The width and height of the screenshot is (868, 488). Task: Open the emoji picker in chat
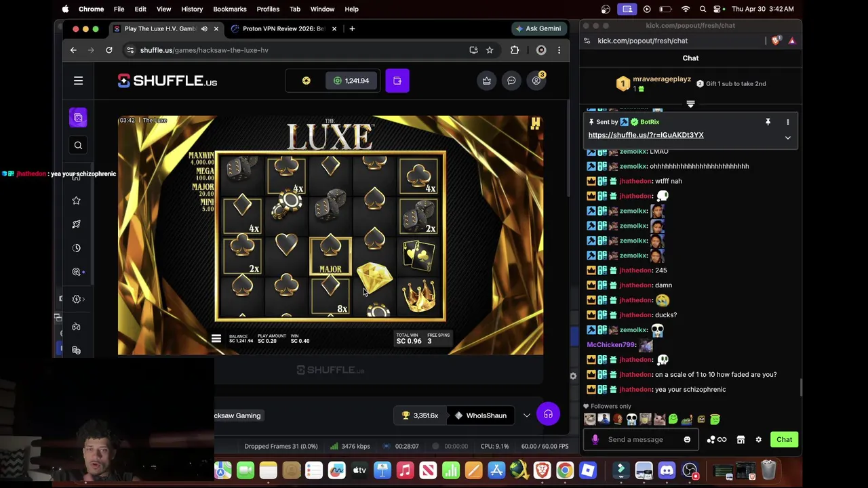click(x=687, y=439)
